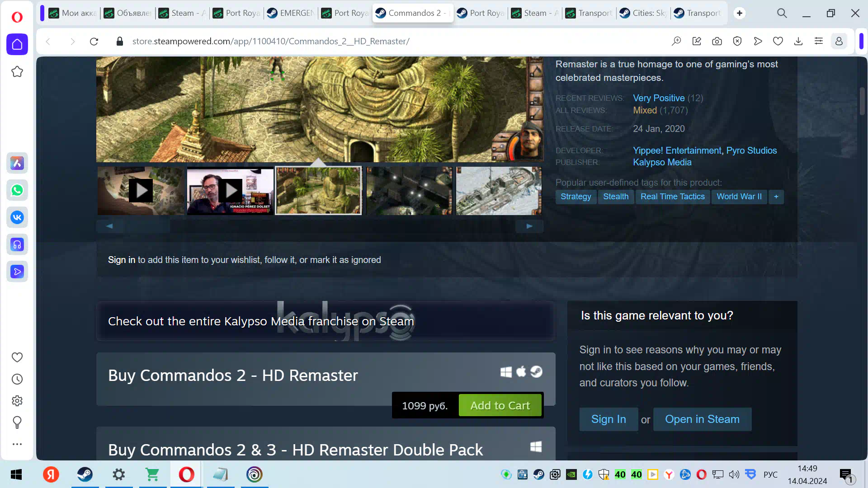Click the page zoom magnifier in address bar
The image size is (868, 488).
676,41
